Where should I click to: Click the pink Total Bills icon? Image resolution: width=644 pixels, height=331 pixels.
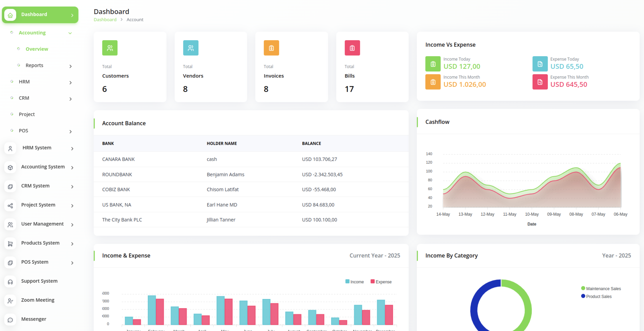click(352, 48)
